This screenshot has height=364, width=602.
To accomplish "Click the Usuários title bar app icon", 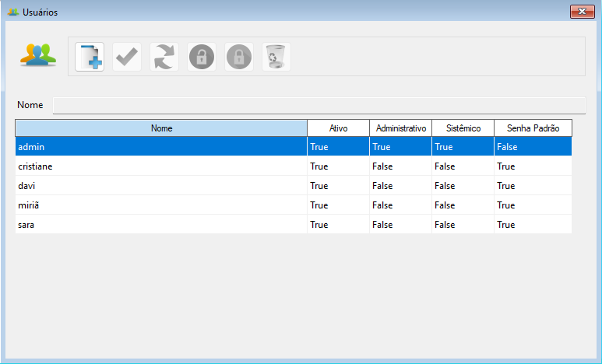I will (13, 12).
